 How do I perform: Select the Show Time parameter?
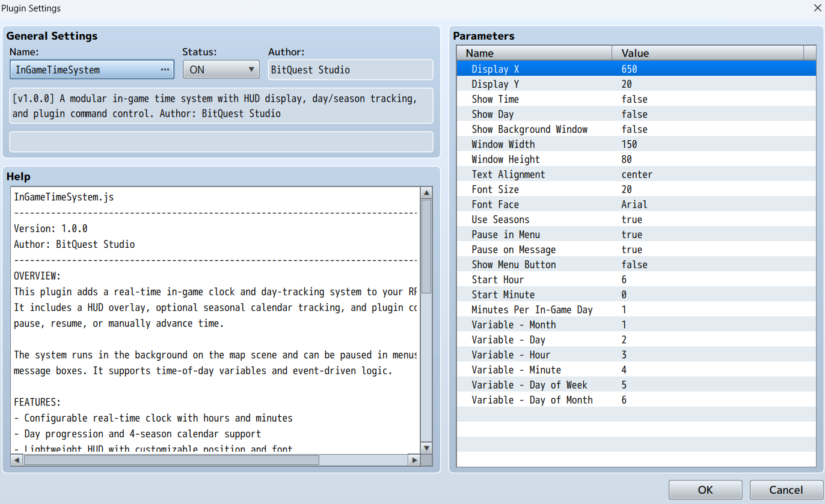[636, 99]
